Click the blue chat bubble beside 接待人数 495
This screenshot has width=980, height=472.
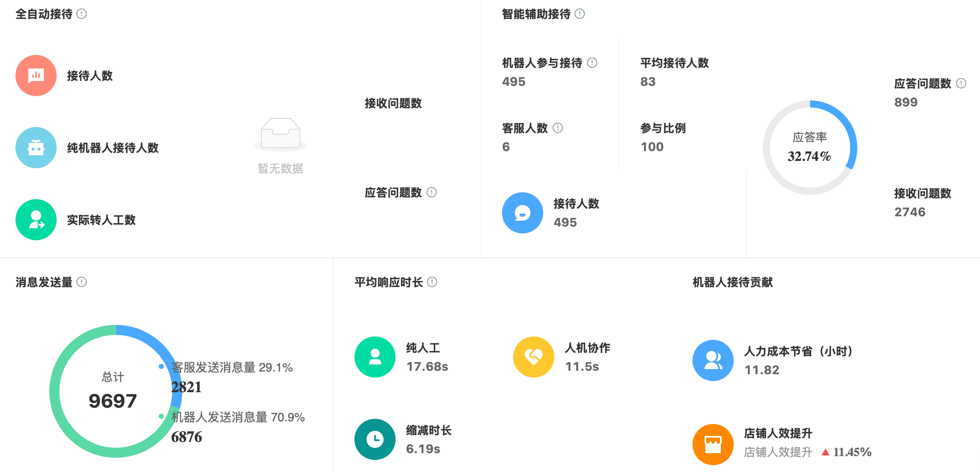click(522, 213)
